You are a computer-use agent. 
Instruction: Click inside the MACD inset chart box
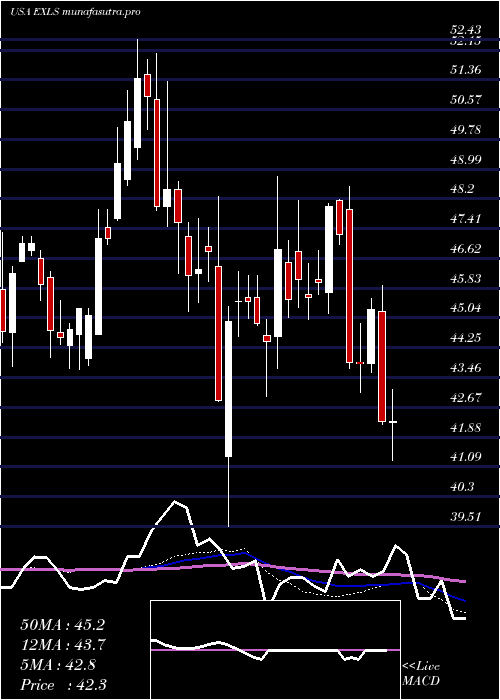(275, 650)
